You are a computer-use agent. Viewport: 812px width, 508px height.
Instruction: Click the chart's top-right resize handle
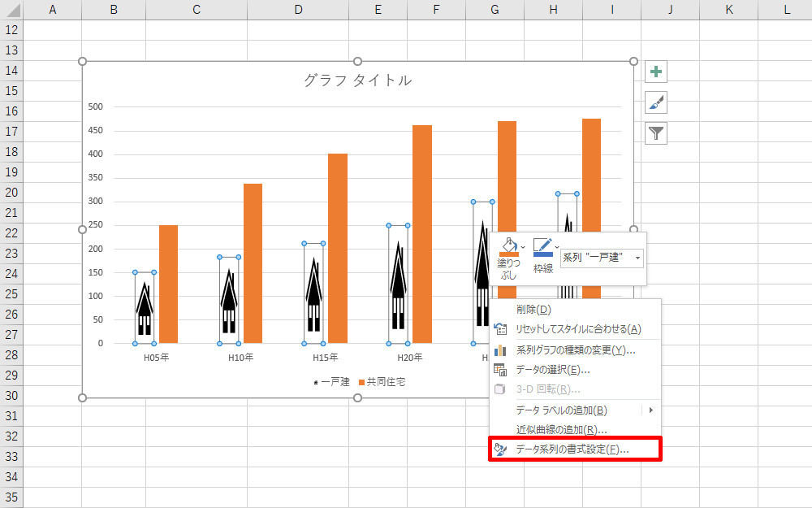point(633,61)
